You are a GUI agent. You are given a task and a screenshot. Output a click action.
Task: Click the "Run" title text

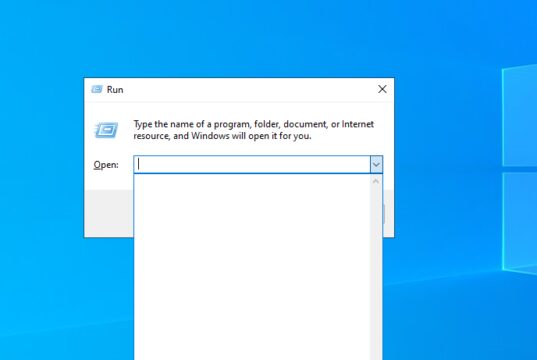[x=115, y=89]
